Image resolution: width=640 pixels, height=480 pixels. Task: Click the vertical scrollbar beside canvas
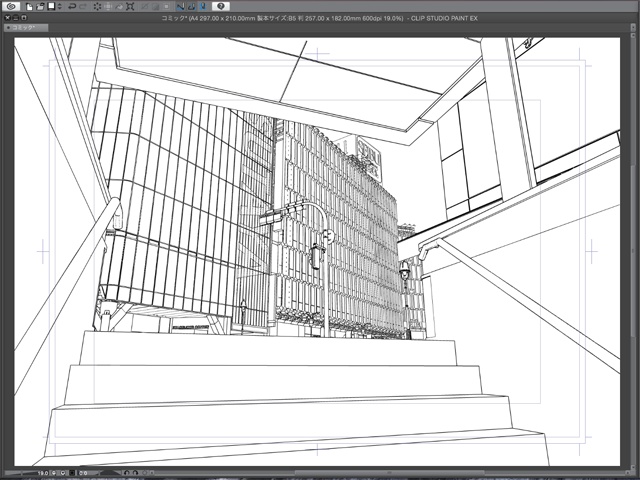[633, 251]
